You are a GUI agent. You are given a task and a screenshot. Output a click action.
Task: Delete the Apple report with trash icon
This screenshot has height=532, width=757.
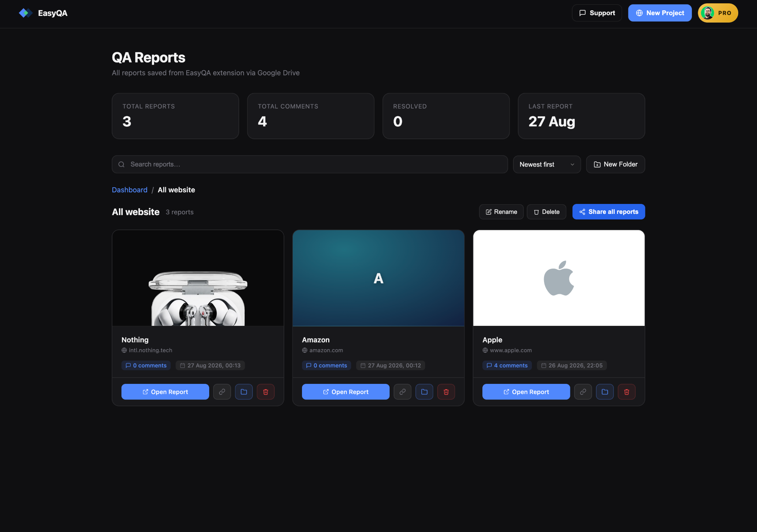tap(627, 392)
